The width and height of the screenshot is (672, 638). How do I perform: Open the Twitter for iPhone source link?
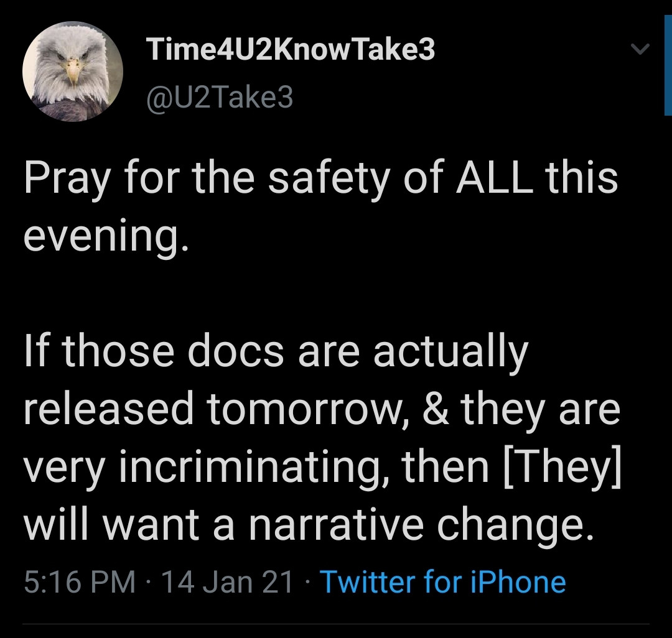pos(442,583)
